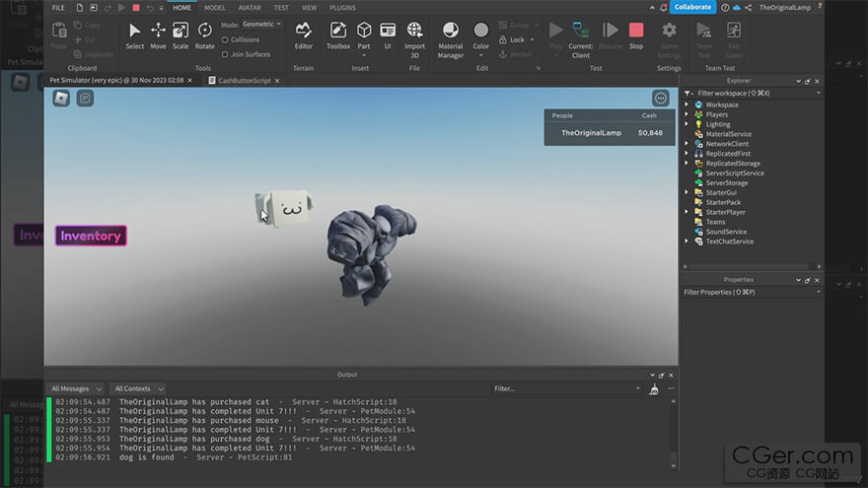Click the Lock tool
This screenshot has height=488, width=868.
(517, 39)
